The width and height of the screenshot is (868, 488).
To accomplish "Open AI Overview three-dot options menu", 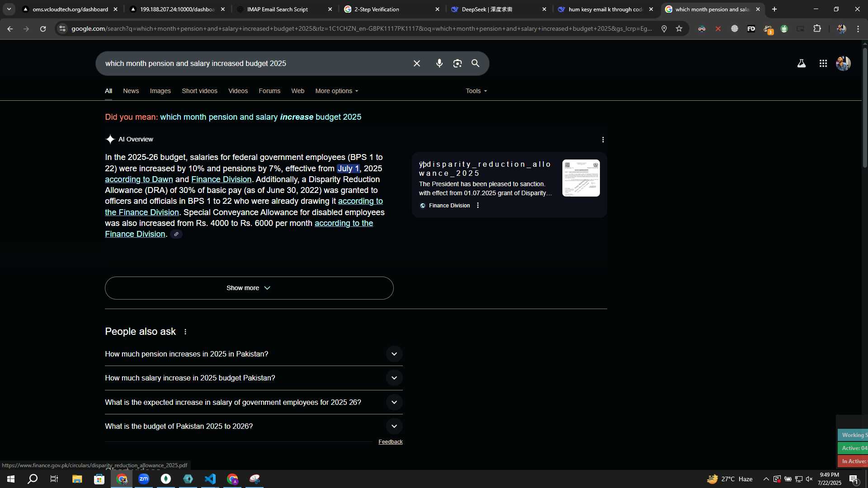I will pyautogui.click(x=603, y=140).
